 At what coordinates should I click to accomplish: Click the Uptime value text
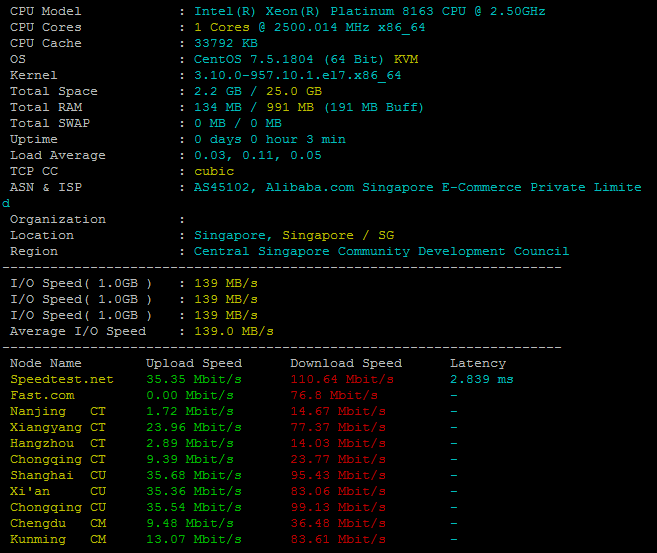pyautogui.click(x=270, y=140)
